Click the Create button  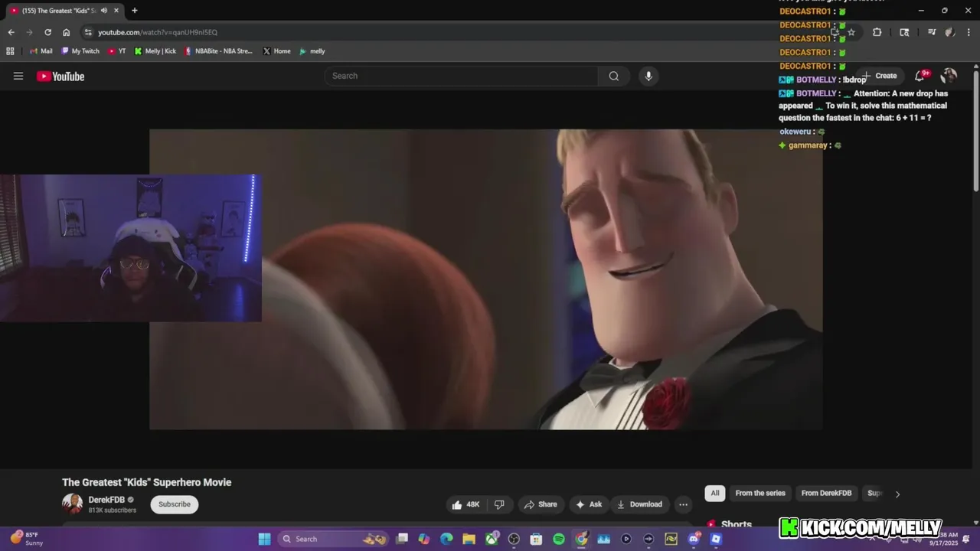tap(879, 76)
